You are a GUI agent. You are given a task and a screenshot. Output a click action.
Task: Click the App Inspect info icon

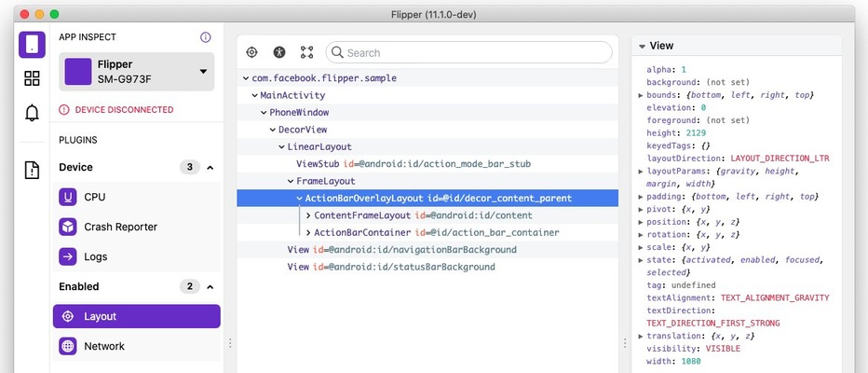pos(206,37)
